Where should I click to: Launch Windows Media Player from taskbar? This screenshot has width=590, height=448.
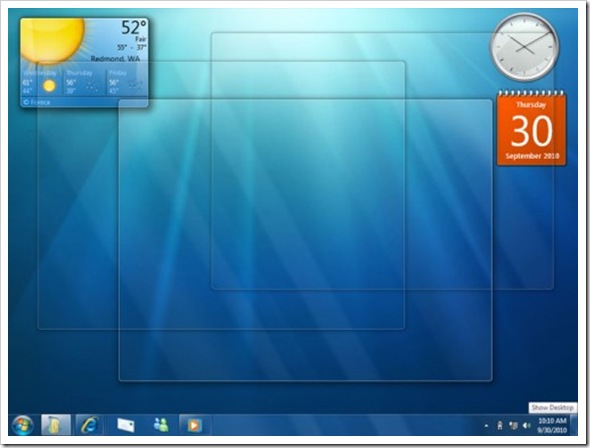point(194,425)
